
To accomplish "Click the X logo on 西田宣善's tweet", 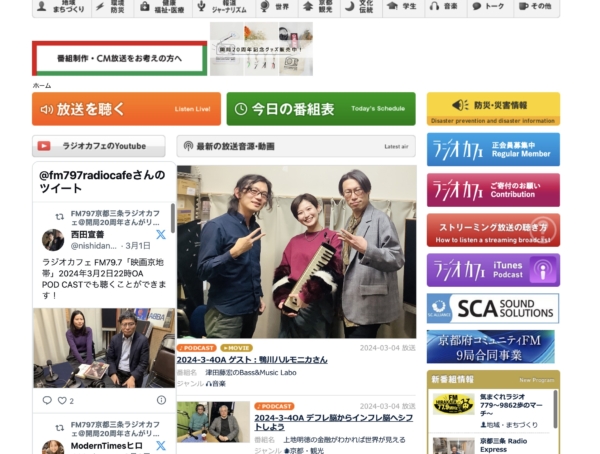I will (x=161, y=234).
